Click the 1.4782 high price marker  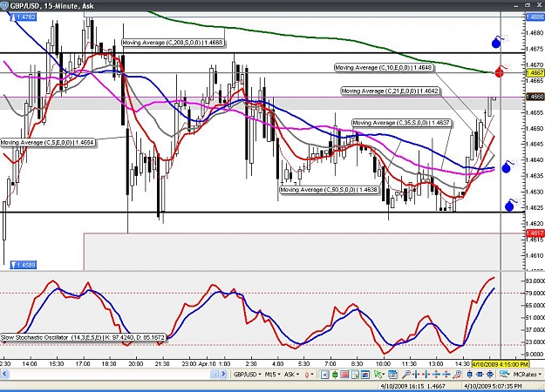[x=24, y=17]
